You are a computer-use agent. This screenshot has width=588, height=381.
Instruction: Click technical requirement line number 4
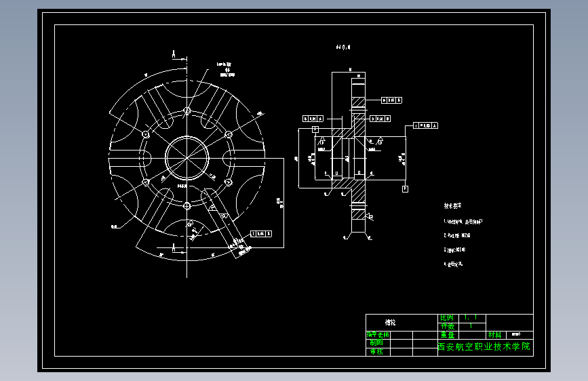[453, 264]
